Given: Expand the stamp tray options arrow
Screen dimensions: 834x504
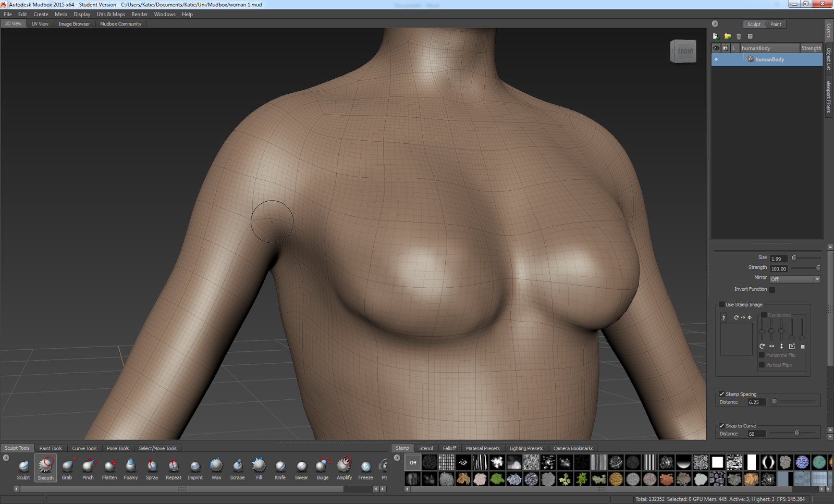Looking at the screenshot, I should tap(397, 458).
